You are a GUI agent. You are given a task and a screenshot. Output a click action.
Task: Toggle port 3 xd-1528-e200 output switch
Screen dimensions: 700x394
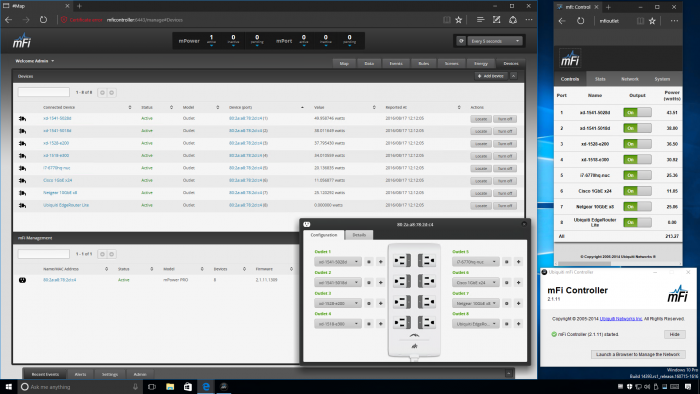637,144
